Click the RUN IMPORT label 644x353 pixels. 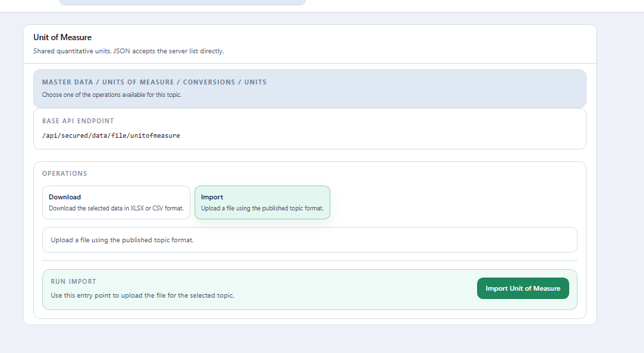pyautogui.click(x=73, y=282)
